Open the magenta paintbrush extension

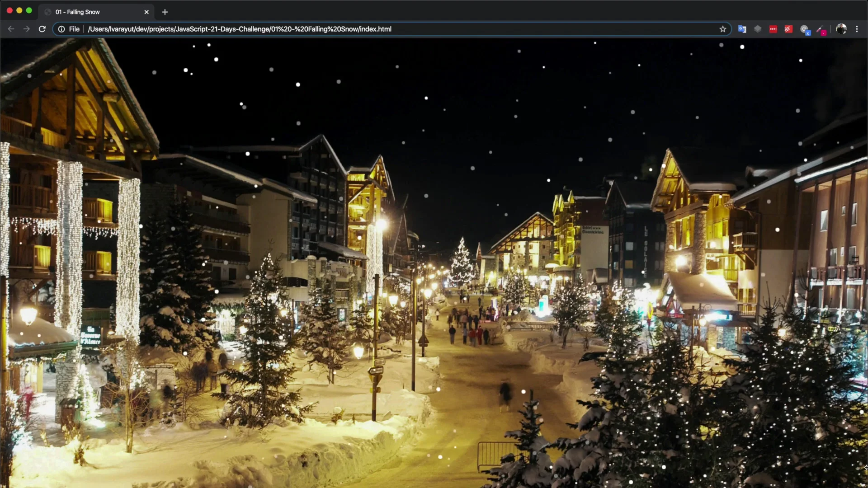coord(821,29)
